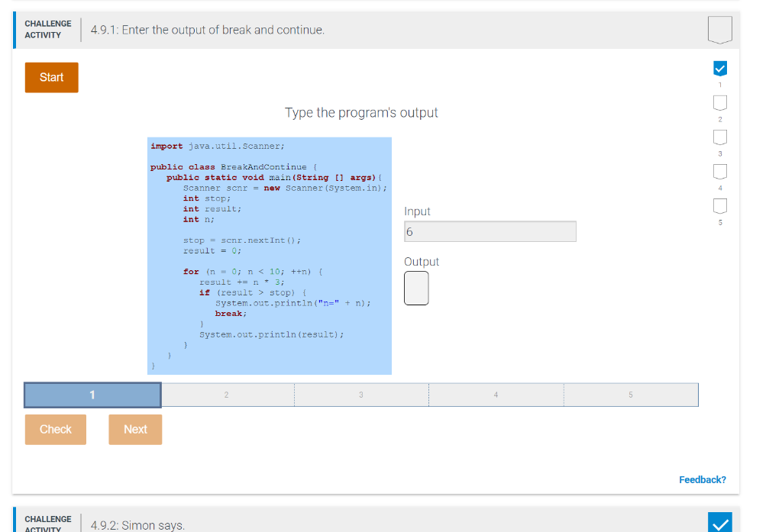Click the 4.9.1 challenge activity title

pyautogui.click(x=208, y=30)
